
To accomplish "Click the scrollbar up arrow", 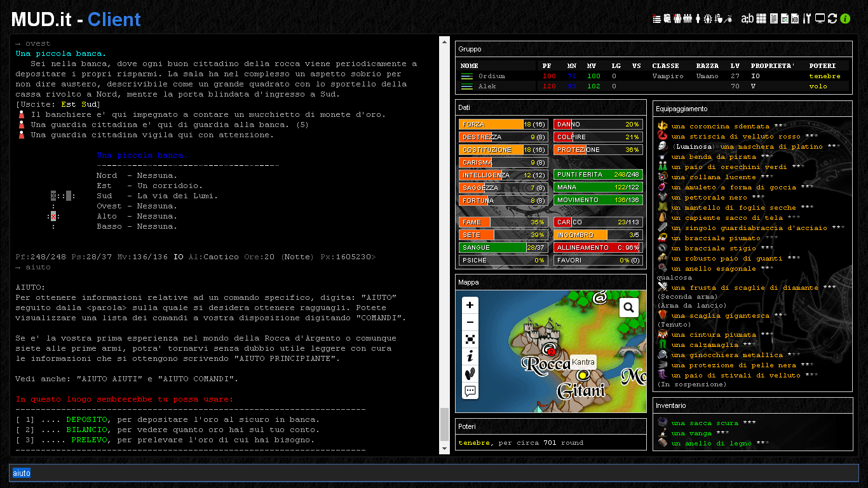I will (444, 41).
